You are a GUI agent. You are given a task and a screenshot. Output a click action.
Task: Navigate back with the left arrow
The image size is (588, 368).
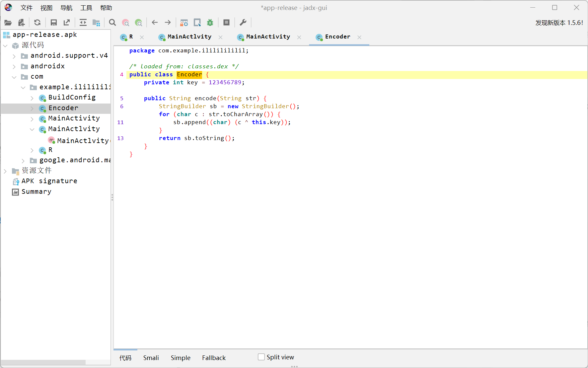[155, 23]
